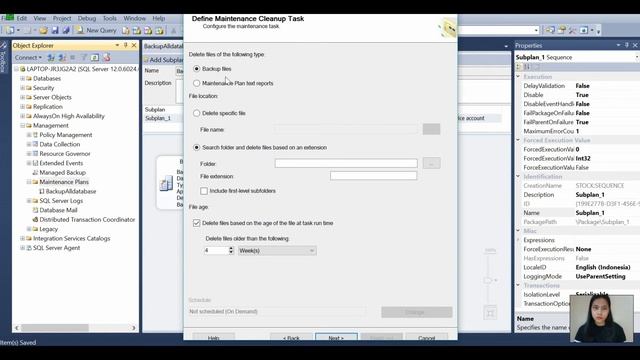Open the Project menu
This screenshot has width=640, height=360.
coord(62,18)
